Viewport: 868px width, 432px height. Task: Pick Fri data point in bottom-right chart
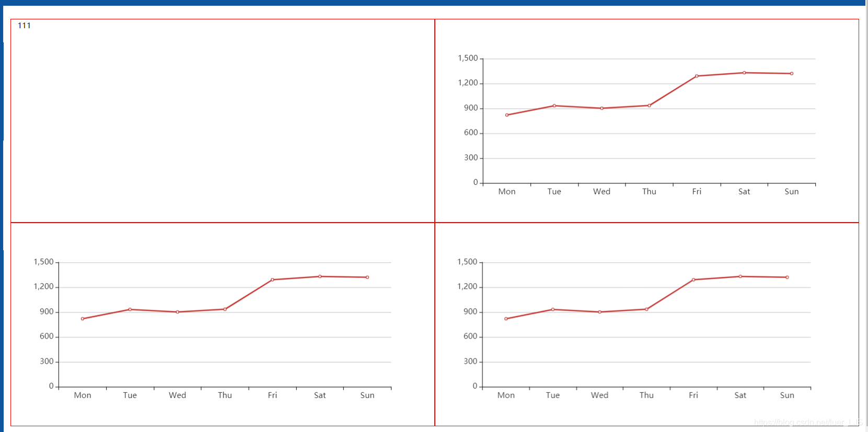pos(693,280)
